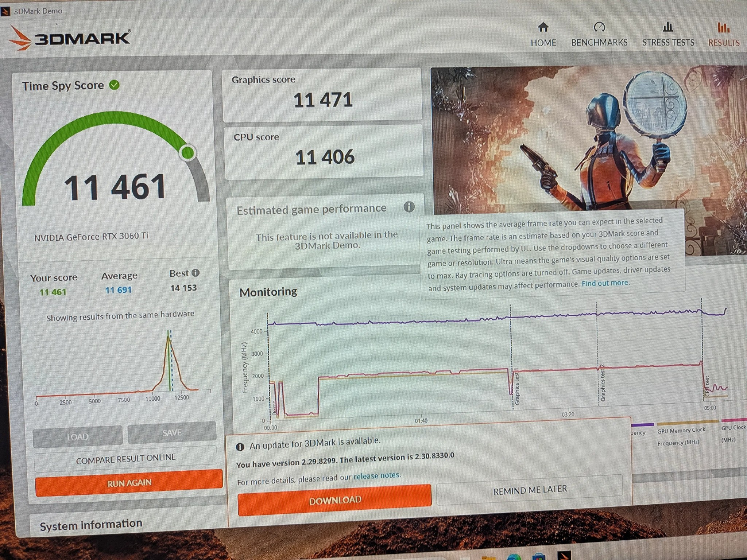This screenshot has height=560, width=747.
Task: Click the large Time Spy score 11 461
Action: (115, 187)
